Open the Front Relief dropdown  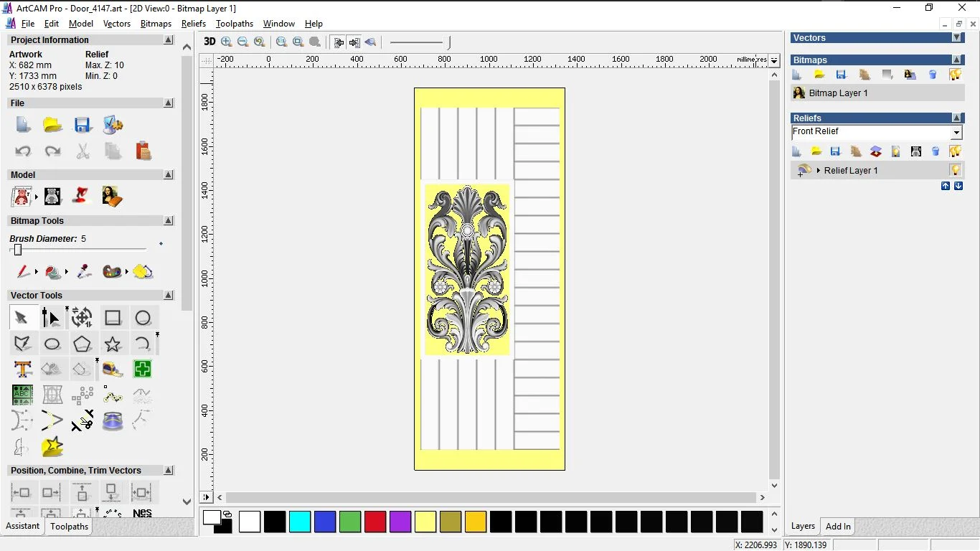pos(956,133)
